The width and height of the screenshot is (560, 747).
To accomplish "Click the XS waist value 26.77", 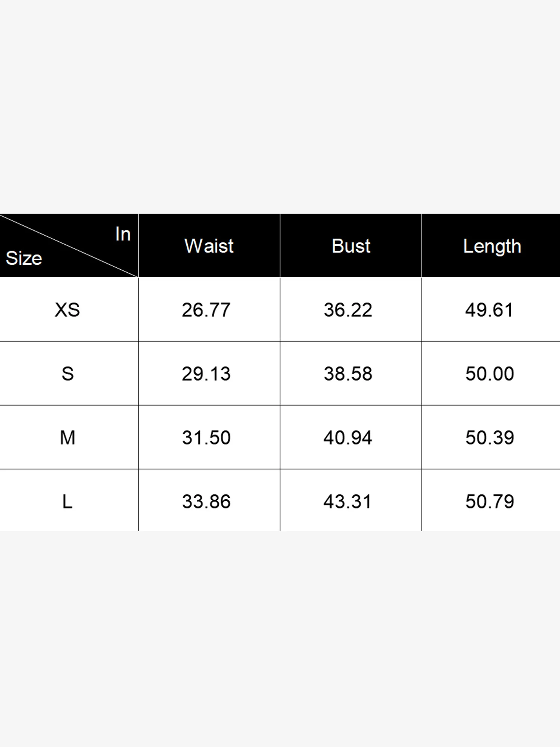I will point(206,310).
